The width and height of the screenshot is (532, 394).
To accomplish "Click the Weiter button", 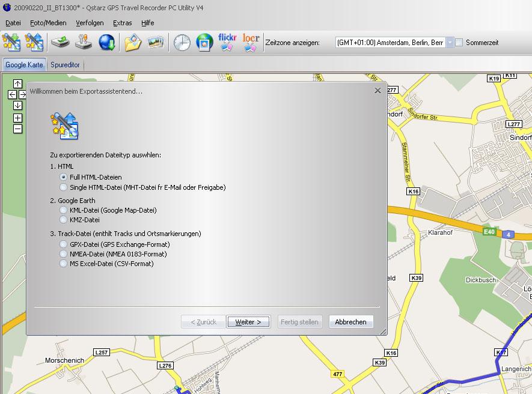I will coord(248,322).
